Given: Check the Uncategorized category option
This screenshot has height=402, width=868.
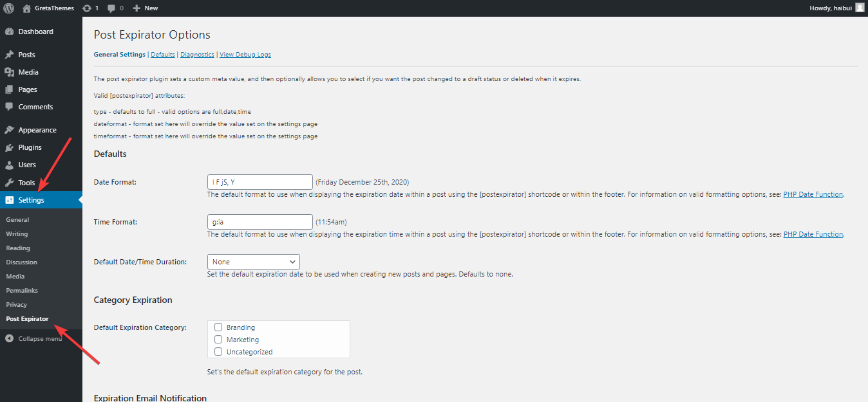Looking at the screenshot, I should click(x=218, y=351).
